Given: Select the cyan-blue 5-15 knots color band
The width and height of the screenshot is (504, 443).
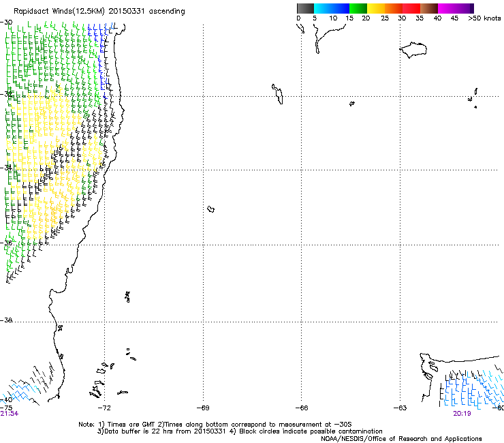Looking at the screenshot, I should [332, 8].
